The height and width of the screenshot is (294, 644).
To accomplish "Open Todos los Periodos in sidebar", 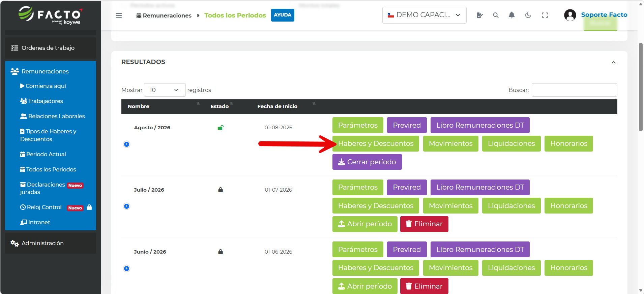I will (x=48, y=169).
